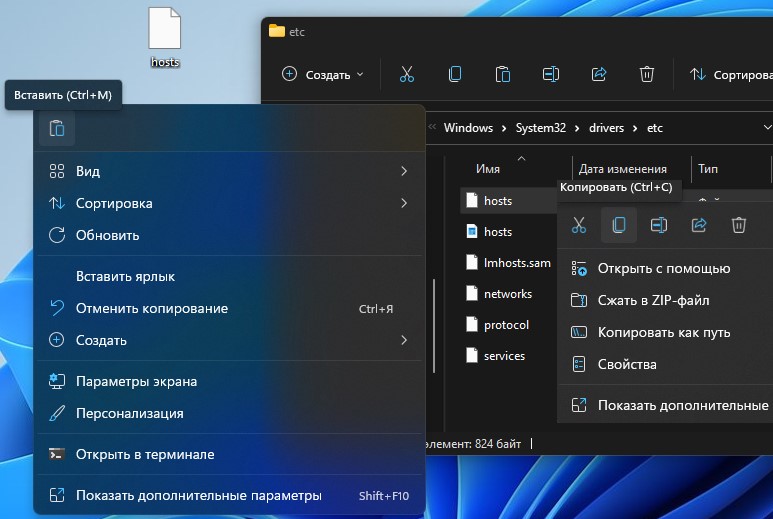
Task: Expand the chevron after drivers in breadcrumb
Action: pos(635,128)
